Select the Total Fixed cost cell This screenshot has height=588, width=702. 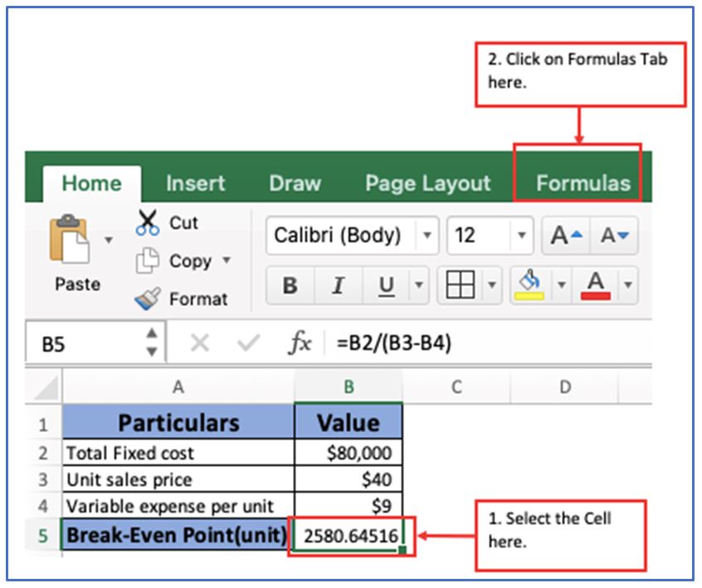pyautogui.click(x=178, y=453)
